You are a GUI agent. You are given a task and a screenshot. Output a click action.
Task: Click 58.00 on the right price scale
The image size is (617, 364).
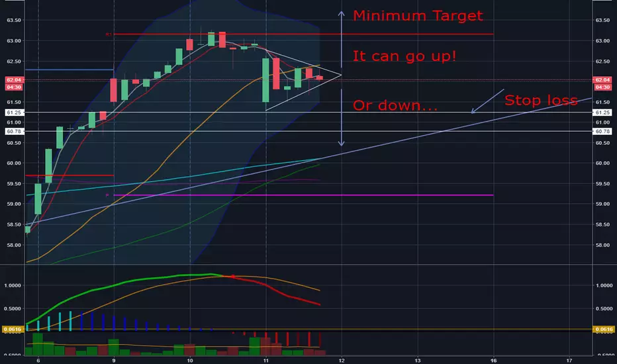tap(602, 245)
